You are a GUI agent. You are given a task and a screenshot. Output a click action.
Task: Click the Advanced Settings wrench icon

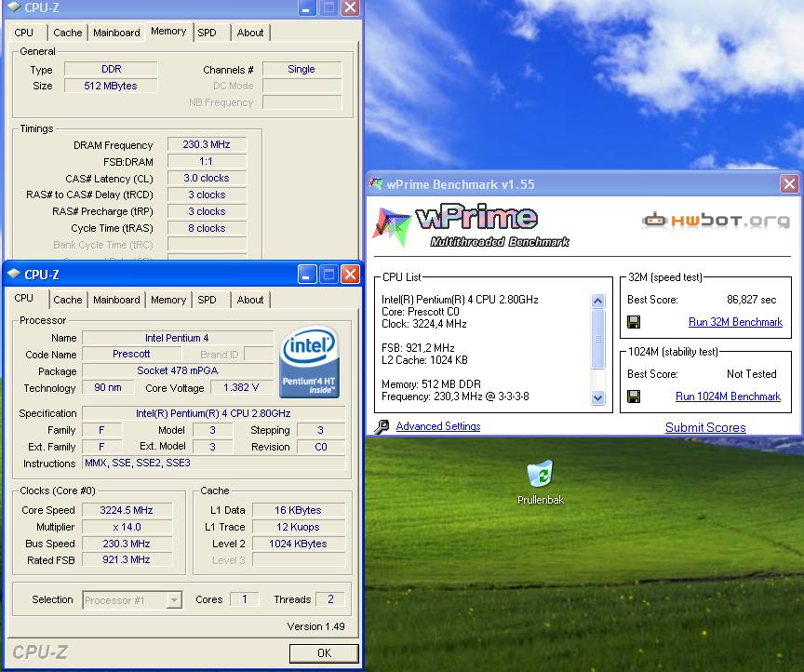click(382, 427)
